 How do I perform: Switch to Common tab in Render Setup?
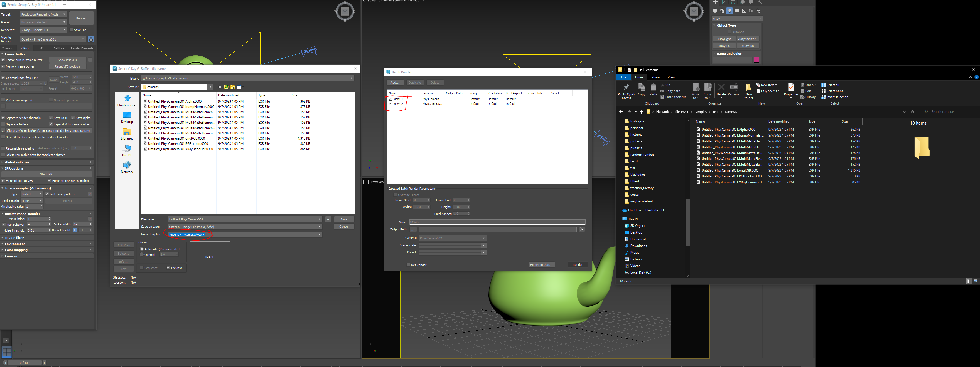[x=8, y=48]
